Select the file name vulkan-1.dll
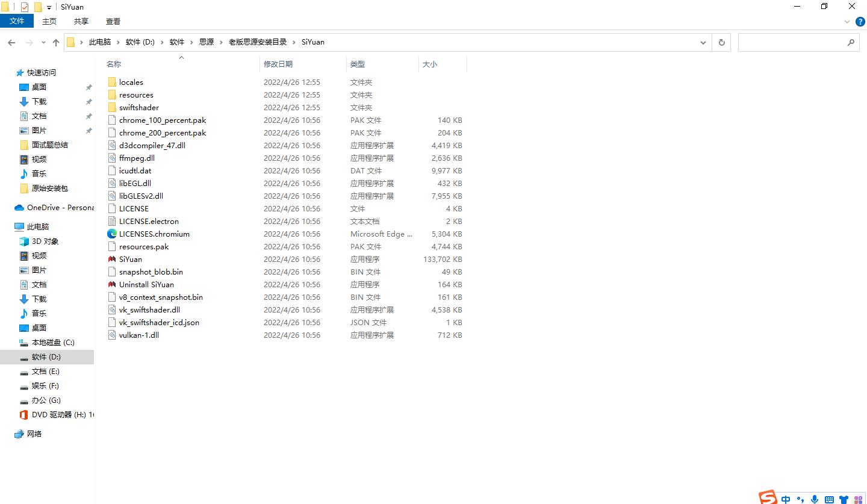Image resolution: width=867 pixels, height=504 pixels. (x=139, y=335)
